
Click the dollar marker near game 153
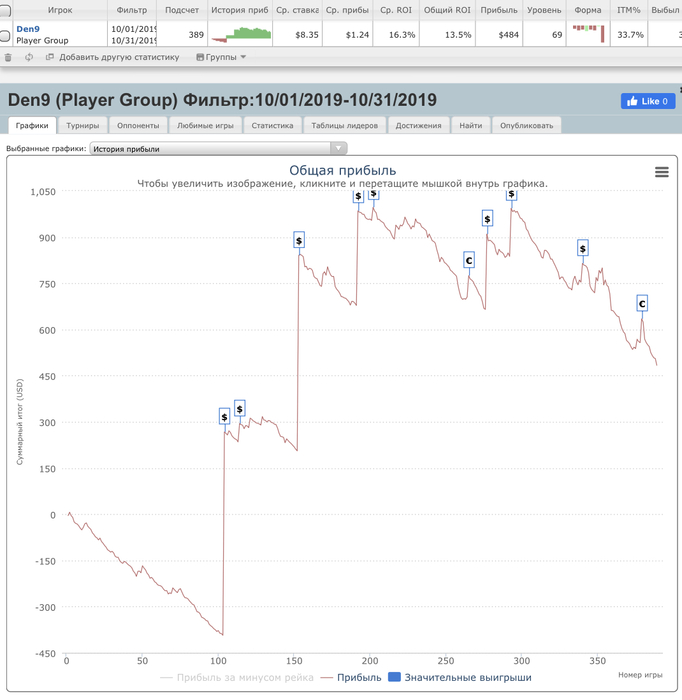coord(299,240)
